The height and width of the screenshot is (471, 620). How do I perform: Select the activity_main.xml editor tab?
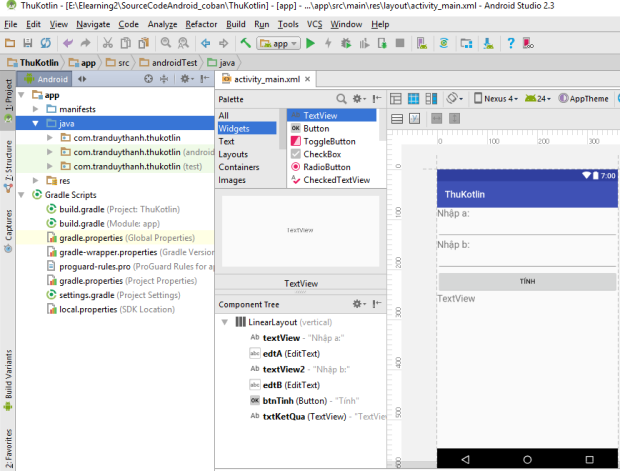tap(267, 79)
